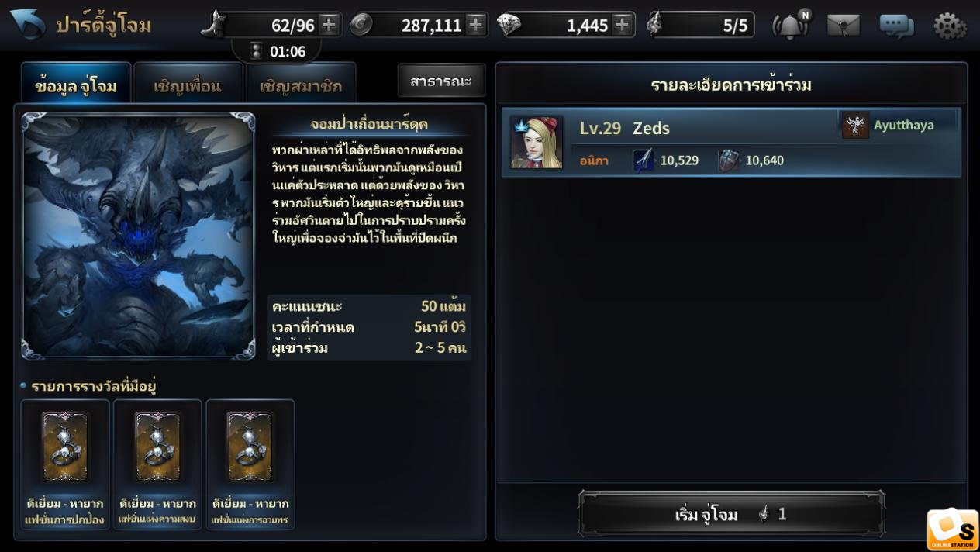Switch to เชิญเพื่อน tab

188,84
